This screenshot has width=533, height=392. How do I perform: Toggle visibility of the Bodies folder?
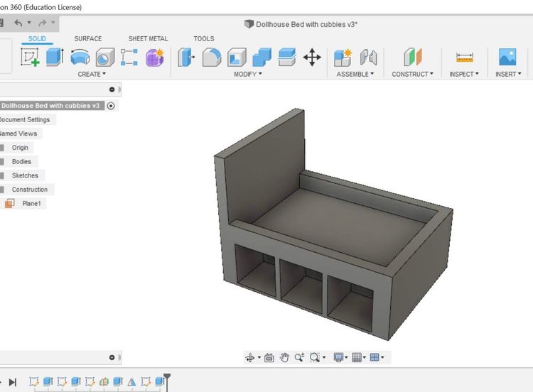pos(3,162)
